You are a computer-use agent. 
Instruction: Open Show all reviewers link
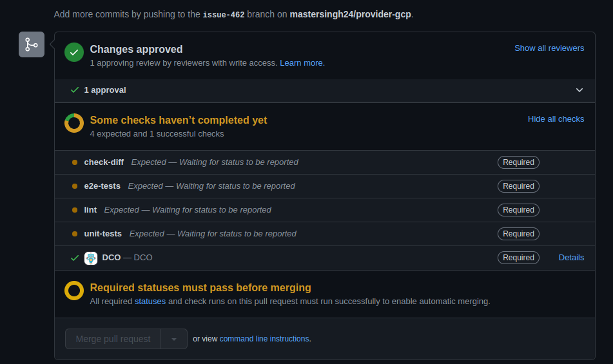coord(549,48)
